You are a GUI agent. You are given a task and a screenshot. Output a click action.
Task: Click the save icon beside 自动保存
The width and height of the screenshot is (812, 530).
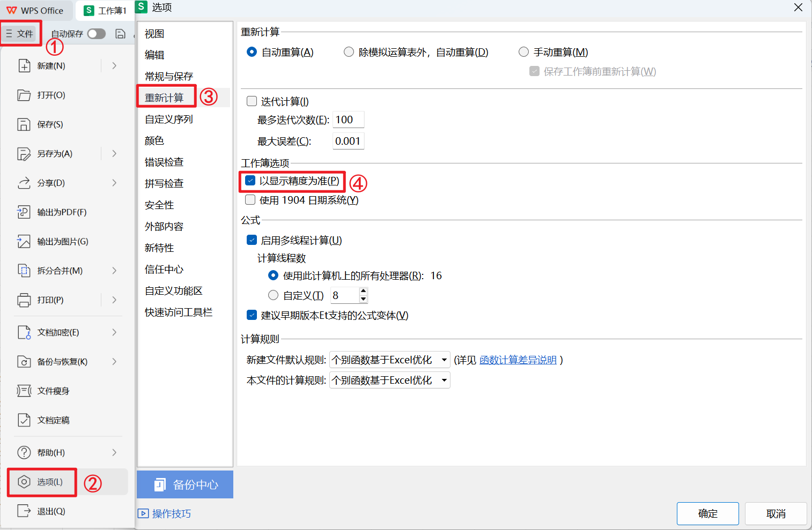[121, 34]
